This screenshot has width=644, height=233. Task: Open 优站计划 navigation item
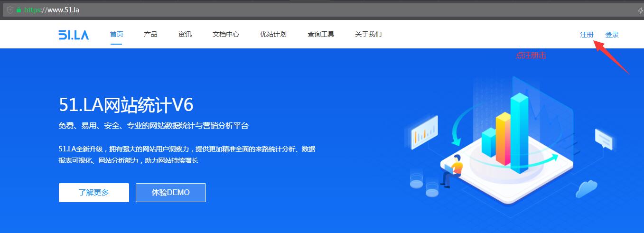(273, 34)
